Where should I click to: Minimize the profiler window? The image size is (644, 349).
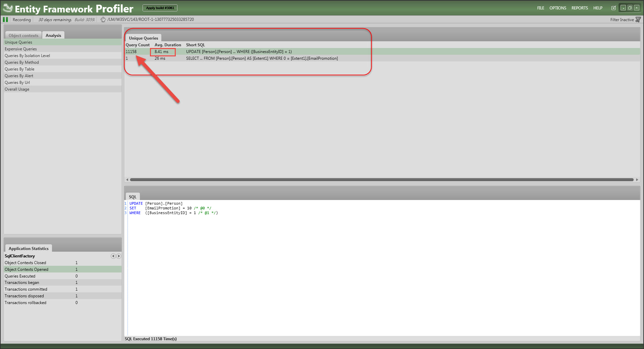click(x=623, y=8)
